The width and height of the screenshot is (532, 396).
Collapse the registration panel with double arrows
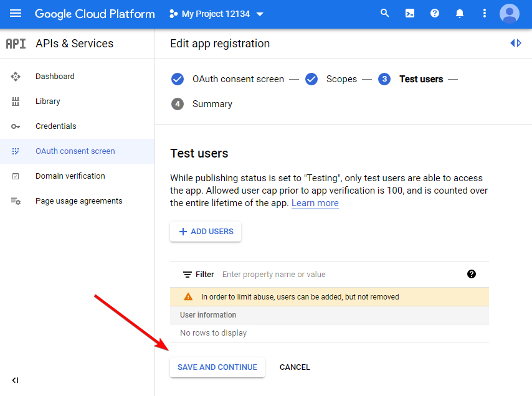(515, 43)
